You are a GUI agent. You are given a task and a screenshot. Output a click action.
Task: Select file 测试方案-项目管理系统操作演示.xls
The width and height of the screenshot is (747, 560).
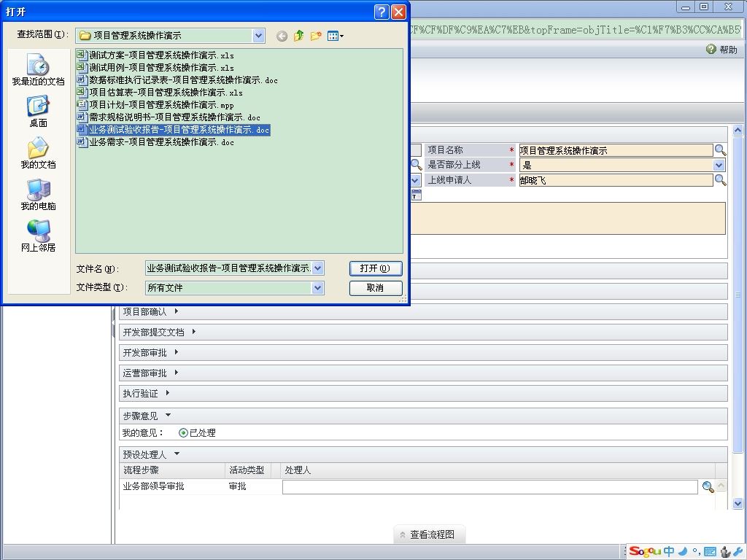pos(155,55)
